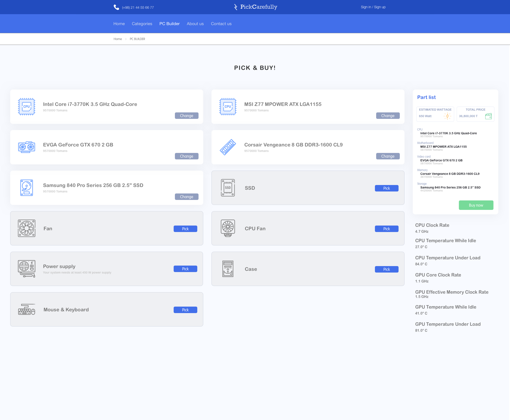Click the EVGA GeForce video card icon
This screenshot has height=420, width=510.
point(27,147)
